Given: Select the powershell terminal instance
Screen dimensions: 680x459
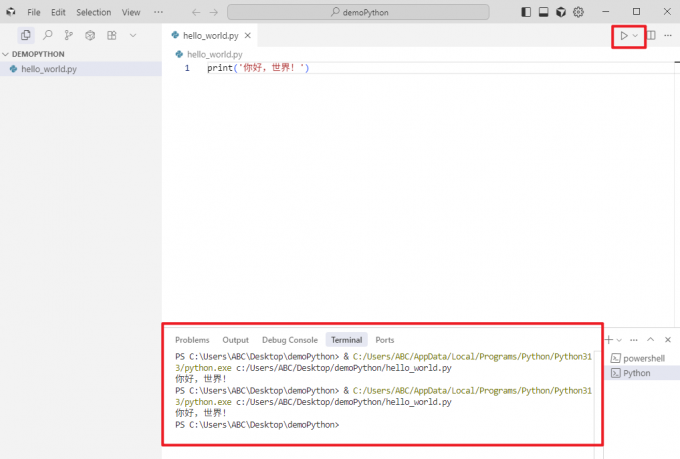Looking at the screenshot, I should point(643,358).
